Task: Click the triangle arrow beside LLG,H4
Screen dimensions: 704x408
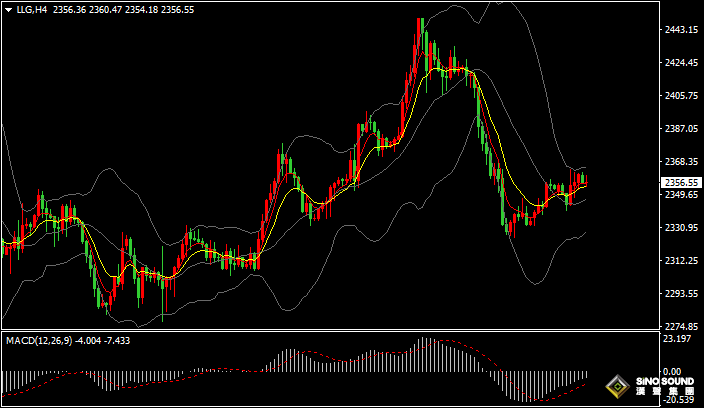Action: pyautogui.click(x=8, y=9)
